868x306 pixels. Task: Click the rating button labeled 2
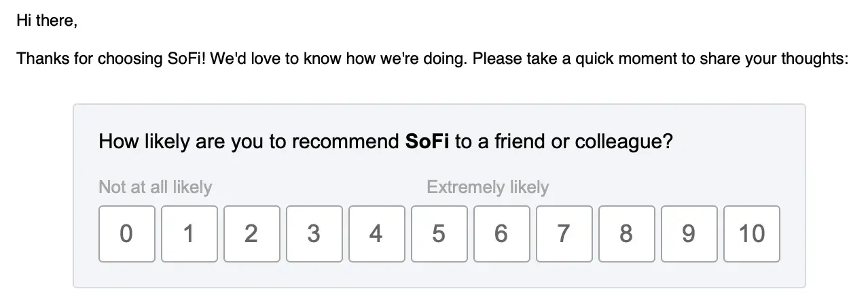(x=251, y=234)
